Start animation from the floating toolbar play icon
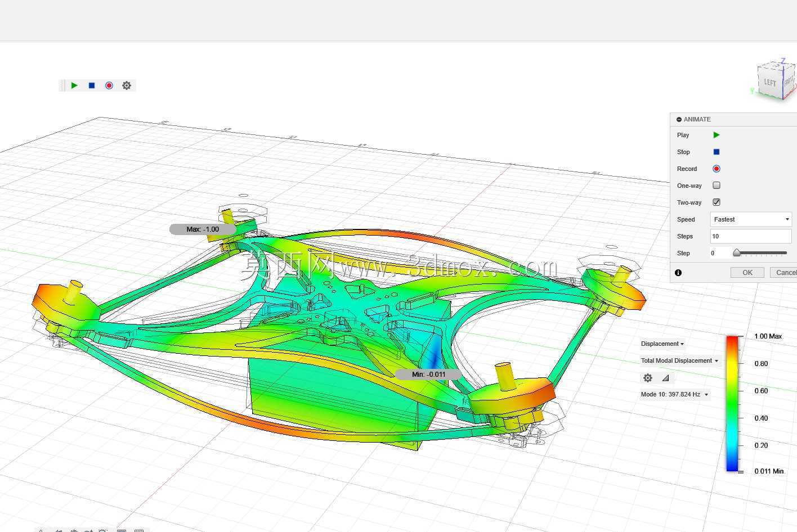797x532 pixels. (x=74, y=85)
